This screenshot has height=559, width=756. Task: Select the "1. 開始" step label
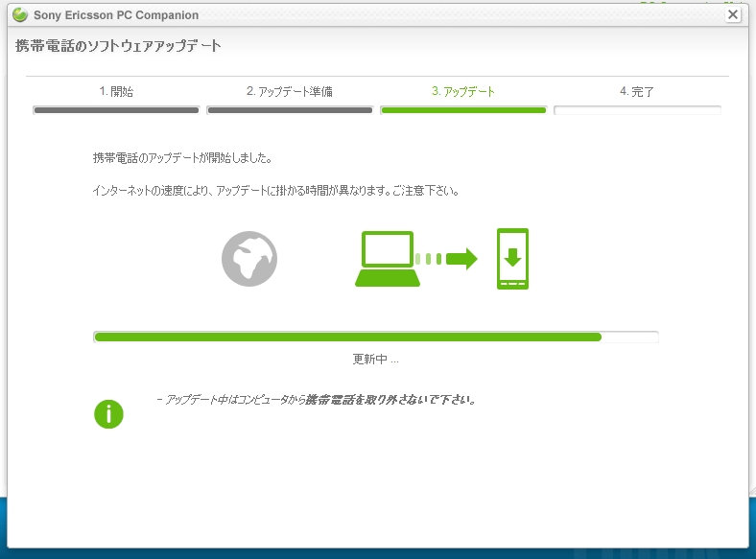(116, 92)
